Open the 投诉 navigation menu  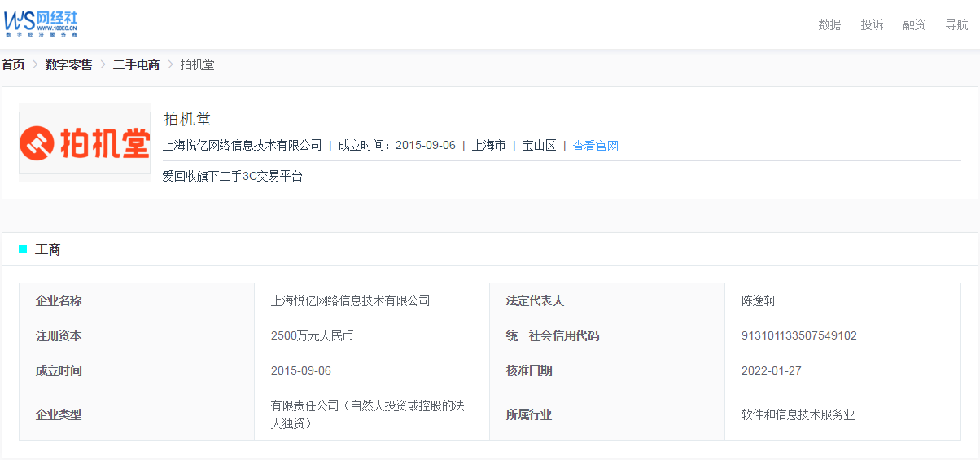[872, 24]
